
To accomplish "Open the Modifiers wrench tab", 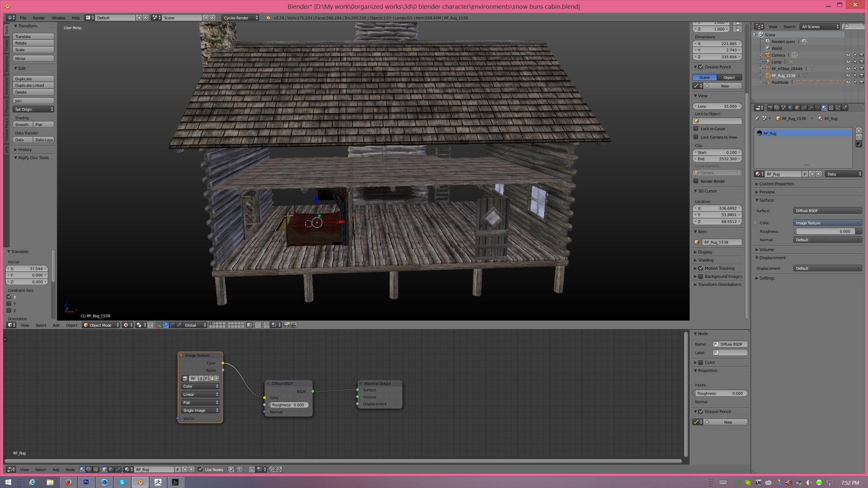I will pos(811,108).
